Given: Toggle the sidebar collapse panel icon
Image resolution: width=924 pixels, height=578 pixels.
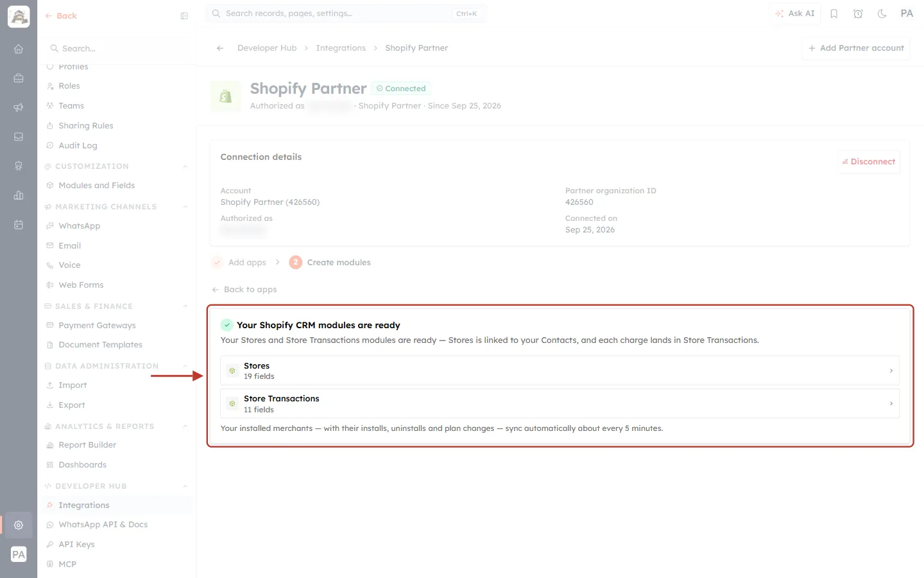Looking at the screenshot, I should (184, 16).
